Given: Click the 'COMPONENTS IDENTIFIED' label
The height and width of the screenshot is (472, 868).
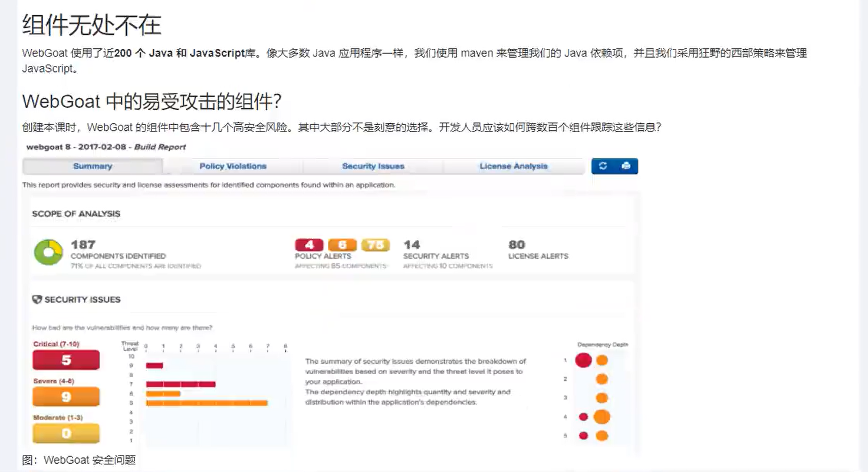Looking at the screenshot, I should pyautogui.click(x=118, y=256).
